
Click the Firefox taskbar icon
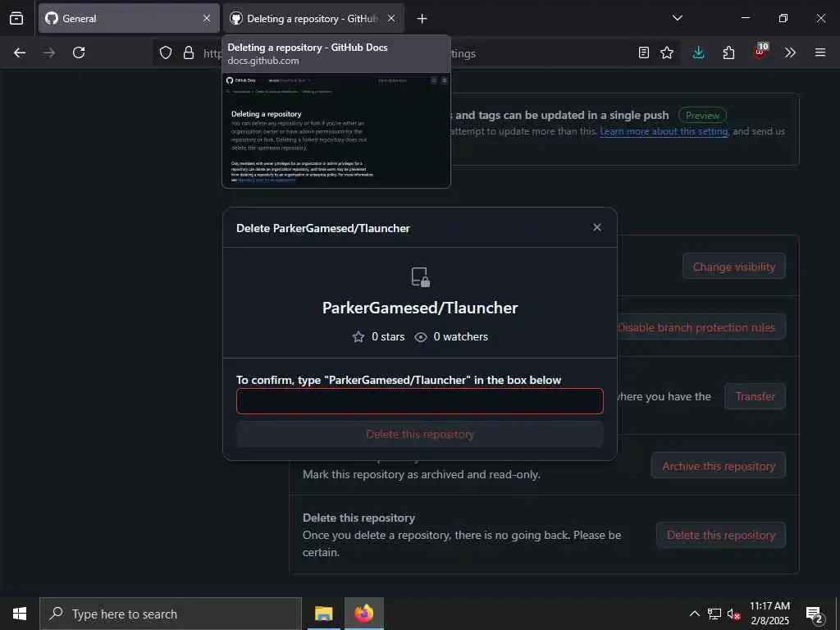click(x=363, y=614)
